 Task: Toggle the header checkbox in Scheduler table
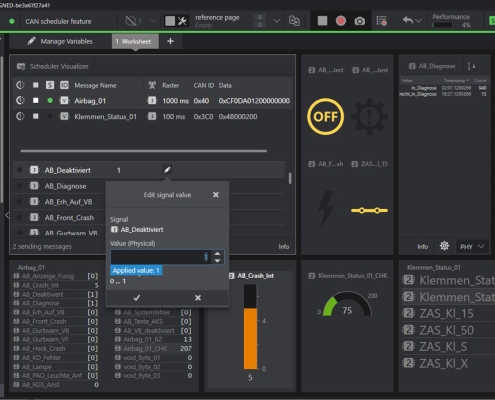[x=36, y=85]
